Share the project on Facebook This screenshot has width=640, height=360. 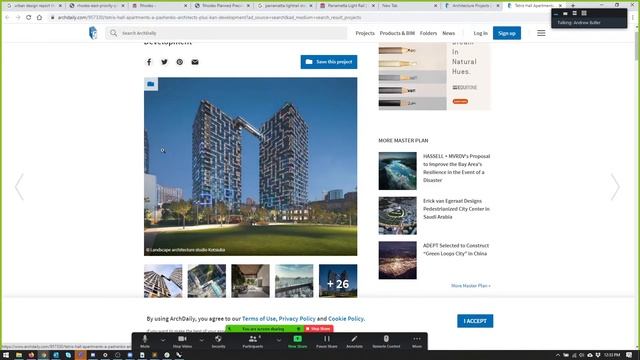[149, 62]
